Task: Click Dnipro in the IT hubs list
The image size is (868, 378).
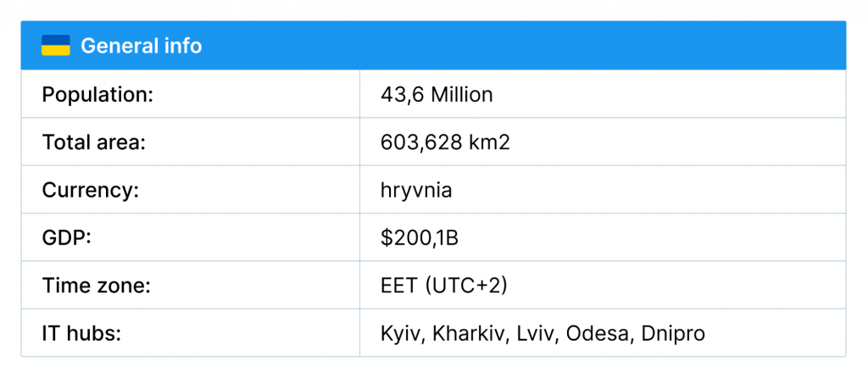Action: (673, 334)
